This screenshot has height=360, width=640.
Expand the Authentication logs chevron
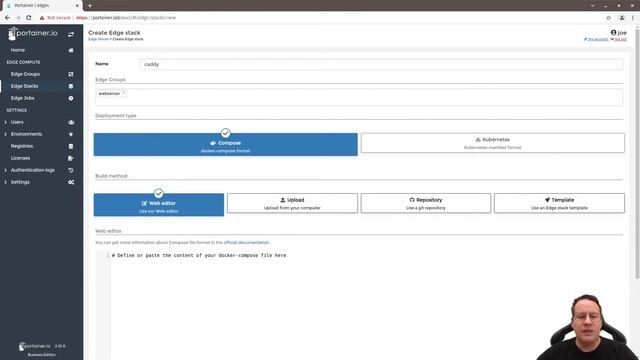5,170
